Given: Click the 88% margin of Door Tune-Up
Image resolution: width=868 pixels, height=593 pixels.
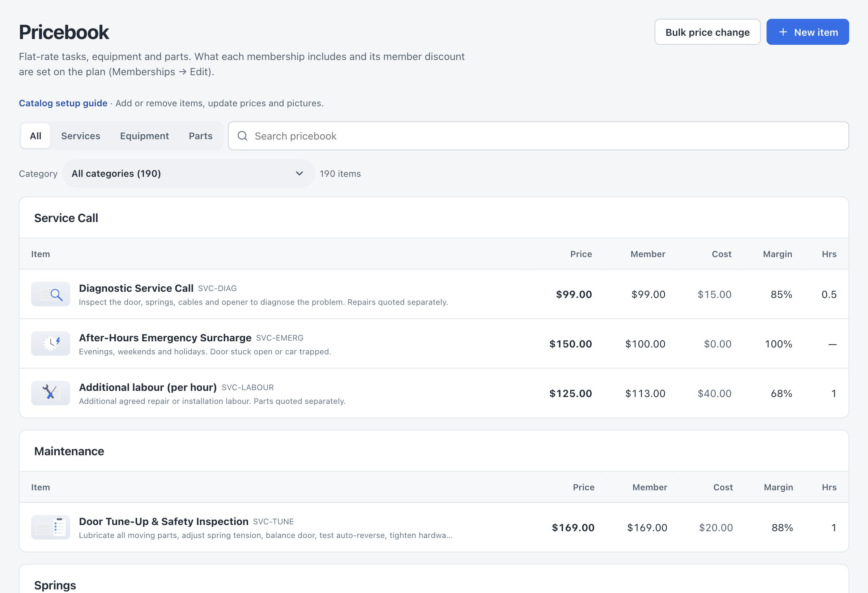Looking at the screenshot, I should (x=782, y=527).
